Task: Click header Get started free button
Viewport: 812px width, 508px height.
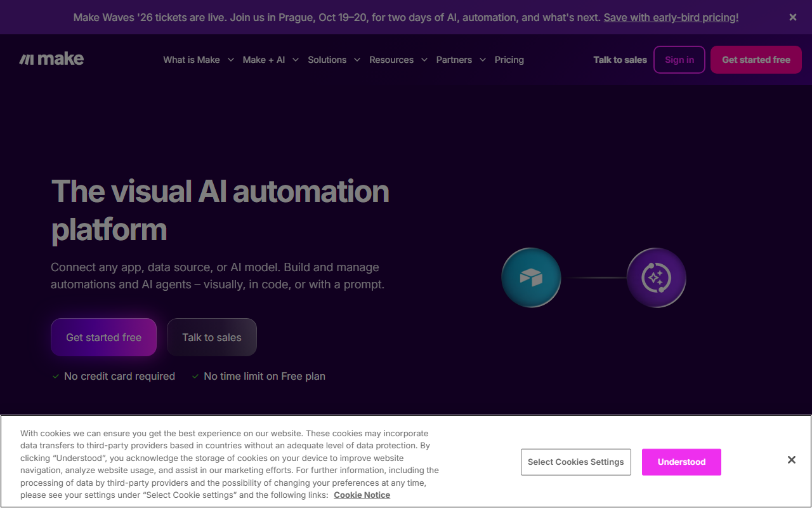Action: tap(756, 60)
